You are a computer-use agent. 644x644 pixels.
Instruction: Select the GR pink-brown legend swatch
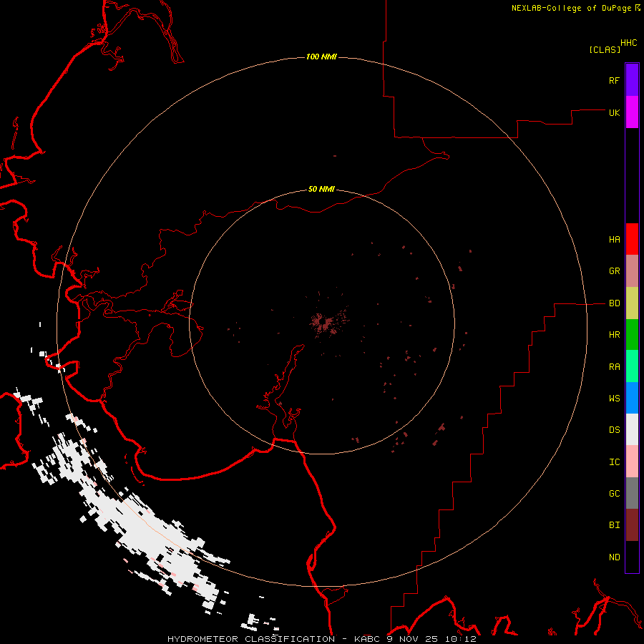(x=632, y=271)
